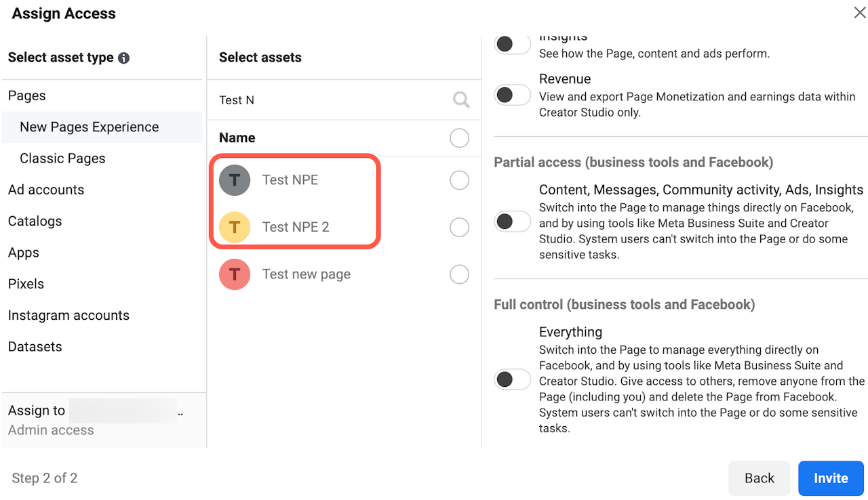Click the Back button
The width and height of the screenshot is (868, 500).
click(x=759, y=478)
